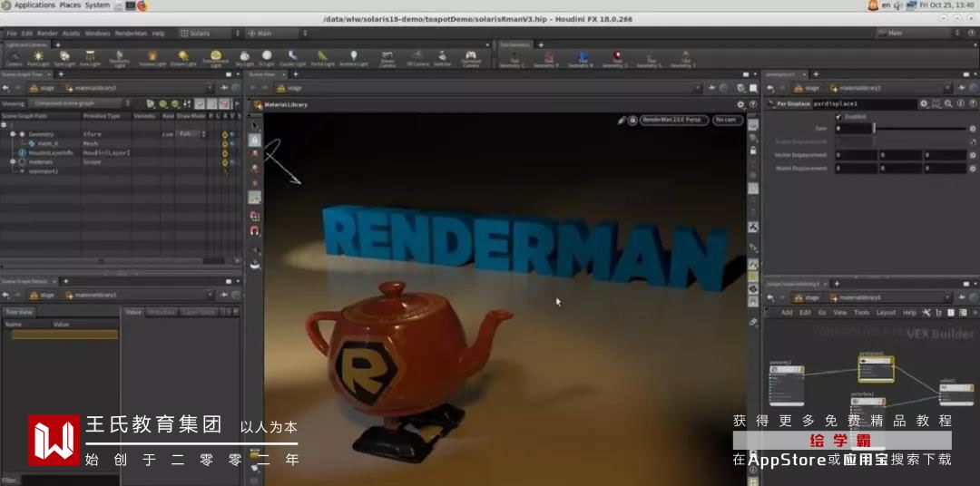
Task: Open the Windows menu
Action: point(97,34)
